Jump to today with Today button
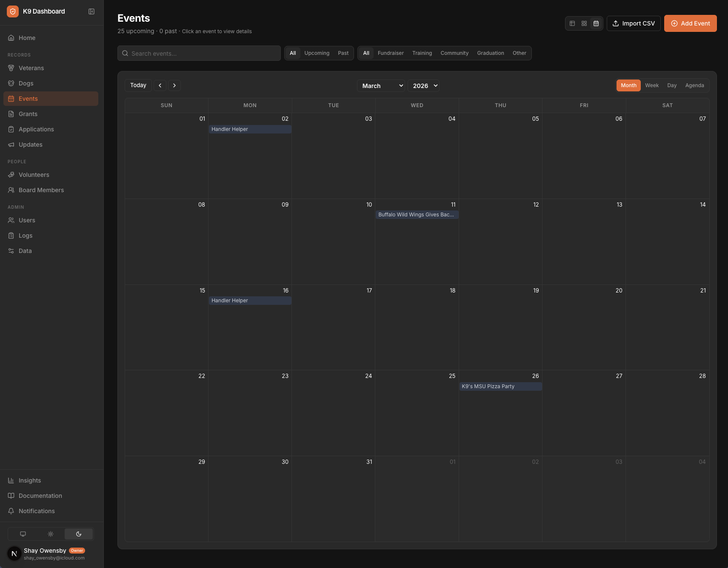Screen dimensions: 728x568 click(138, 85)
